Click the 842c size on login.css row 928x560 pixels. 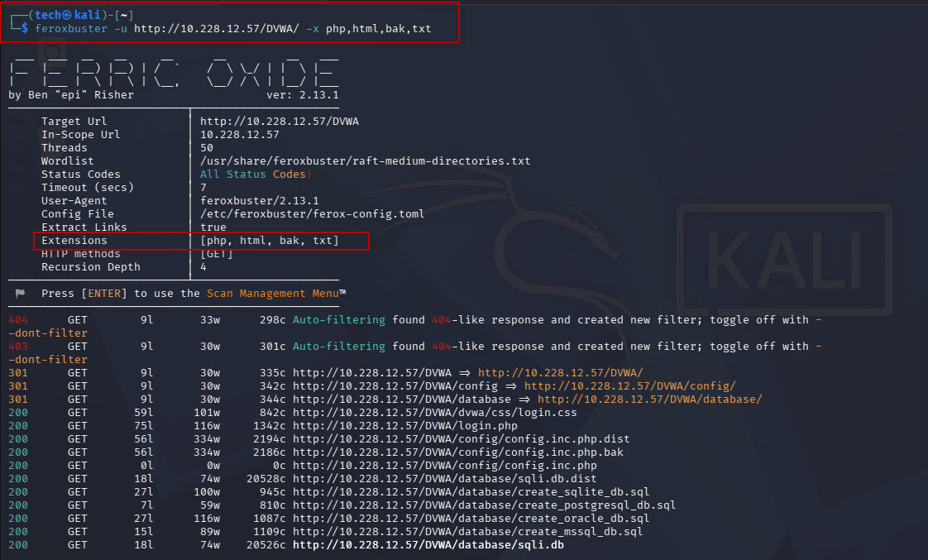coord(273,413)
